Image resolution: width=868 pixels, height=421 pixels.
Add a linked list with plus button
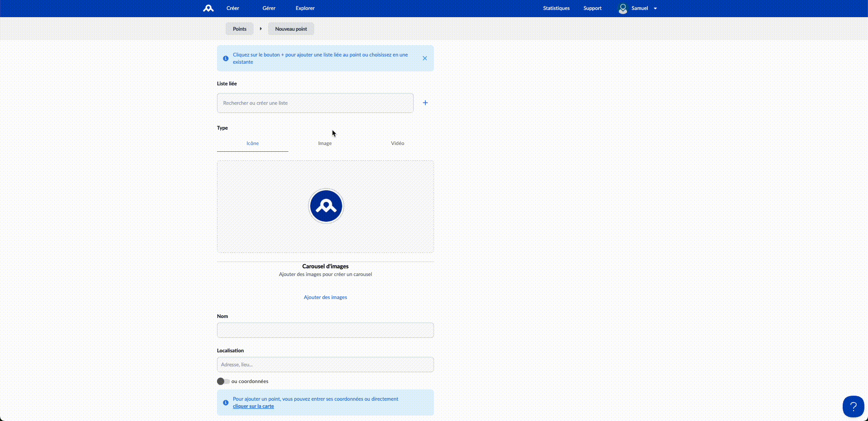click(425, 103)
